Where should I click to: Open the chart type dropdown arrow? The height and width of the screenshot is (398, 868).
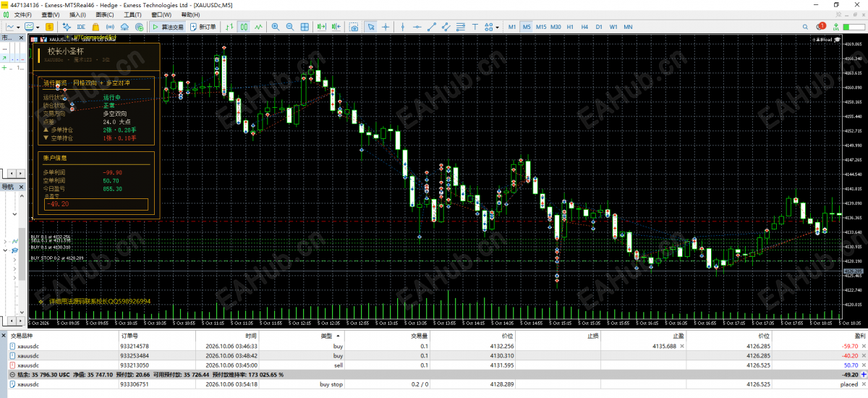[x=18, y=27]
